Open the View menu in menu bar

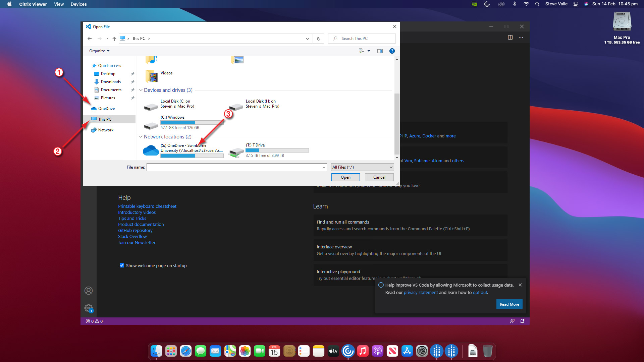click(x=59, y=4)
